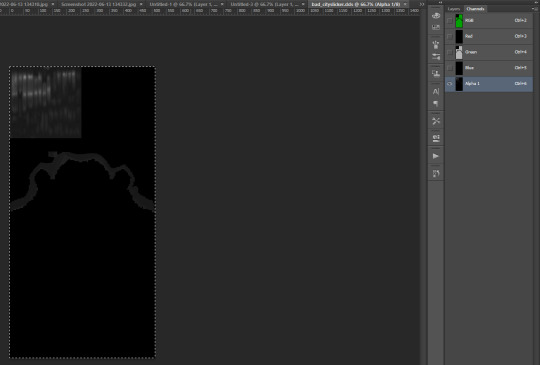Switch to Screenshot 2022-06-13 134332.jpg tab
Image resolution: width=540 pixels, height=365 pixels.
coord(98,4)
